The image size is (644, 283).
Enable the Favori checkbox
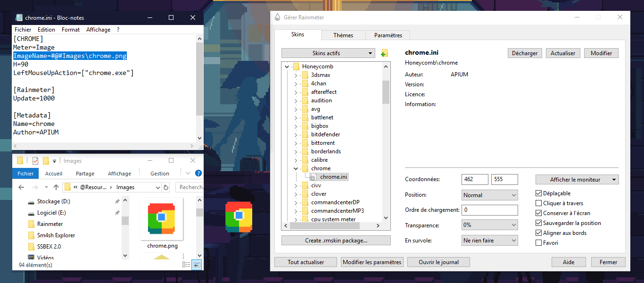pos(539,243)
